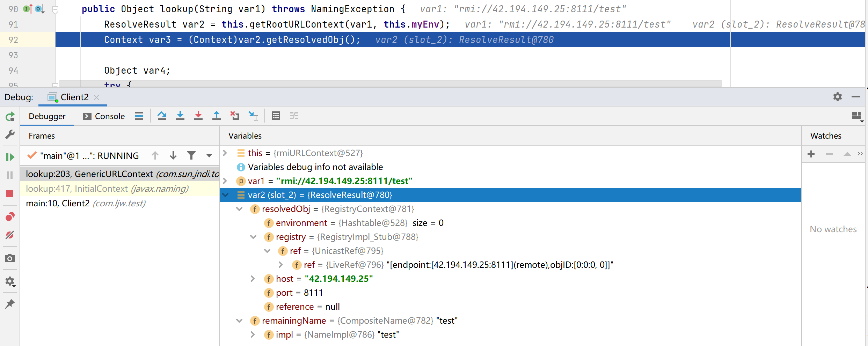Click the Step Over button
Screen dimensions: 868x346
(x=162, y=116)
